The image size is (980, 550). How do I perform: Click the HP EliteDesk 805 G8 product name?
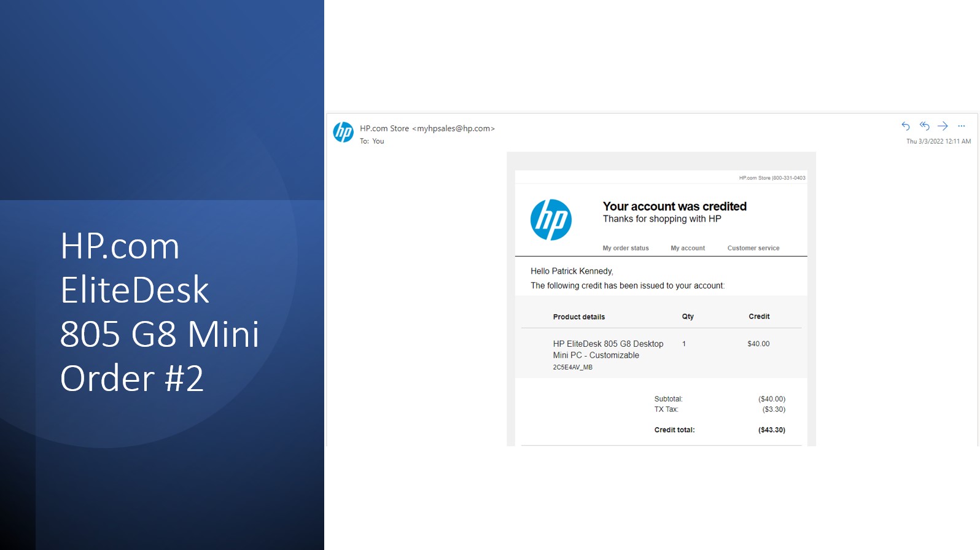click(x=608, y=349)
